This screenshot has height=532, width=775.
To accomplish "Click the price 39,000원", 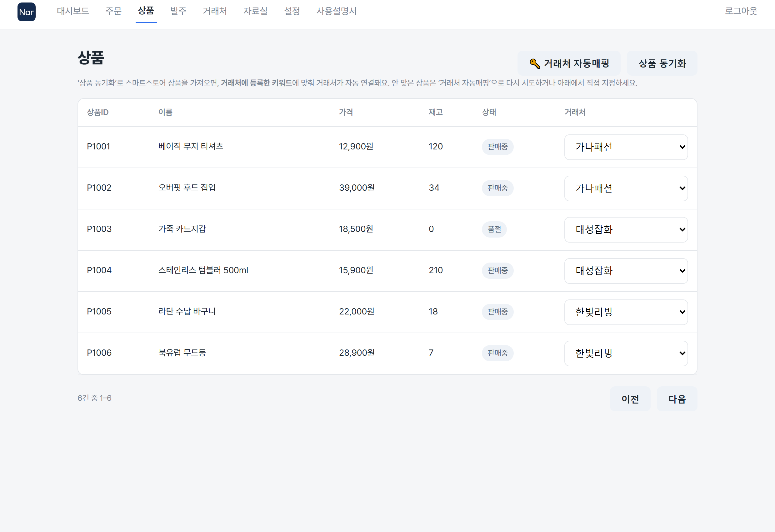I will pos(357,188).
